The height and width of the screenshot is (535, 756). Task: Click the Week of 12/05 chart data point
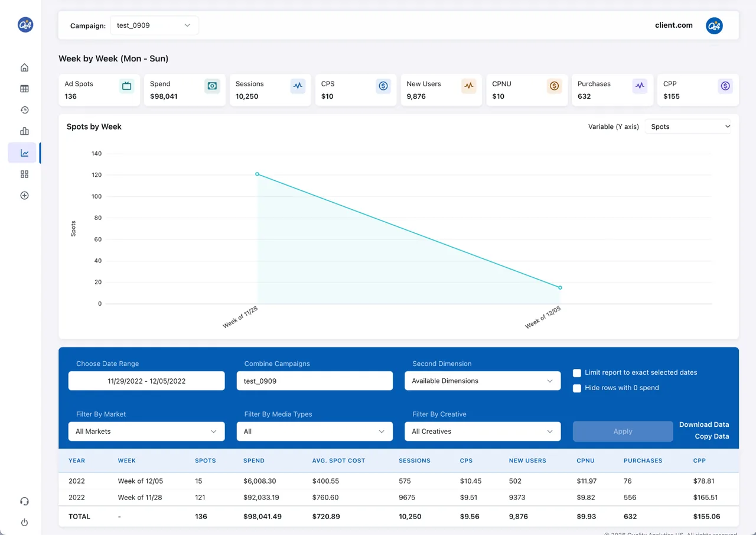click(x=560, y=288)
